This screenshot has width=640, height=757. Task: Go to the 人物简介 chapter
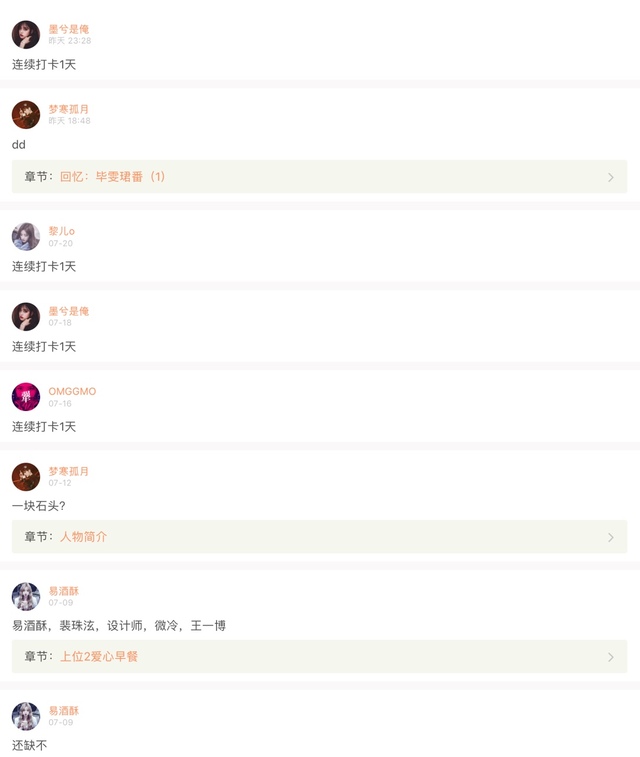click(x=83, y=537)
